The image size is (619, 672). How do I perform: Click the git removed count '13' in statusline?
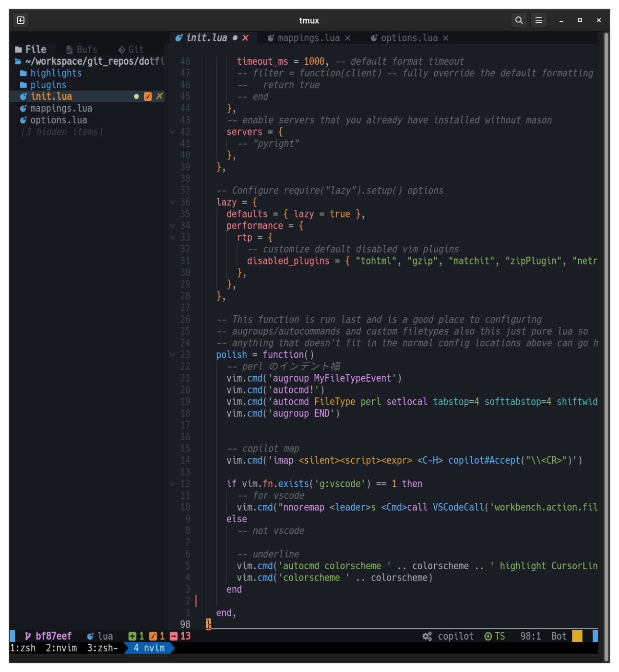(180, 636)
